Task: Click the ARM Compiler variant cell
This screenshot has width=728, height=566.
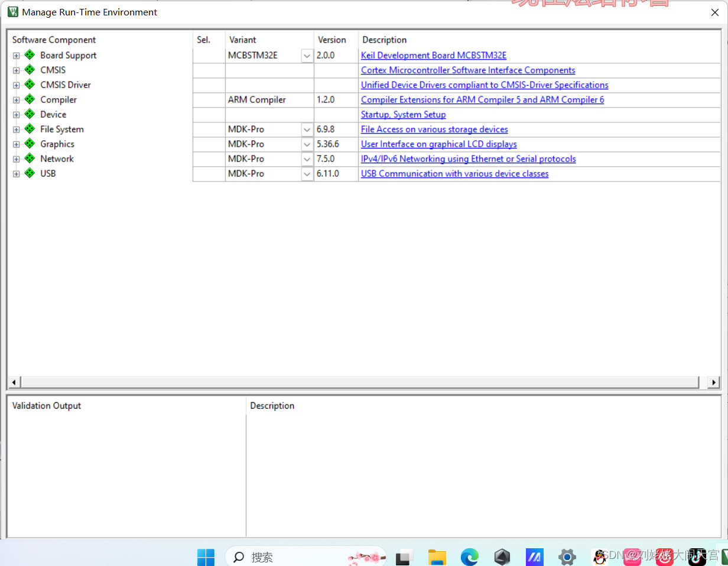Action: pos(269,99)
